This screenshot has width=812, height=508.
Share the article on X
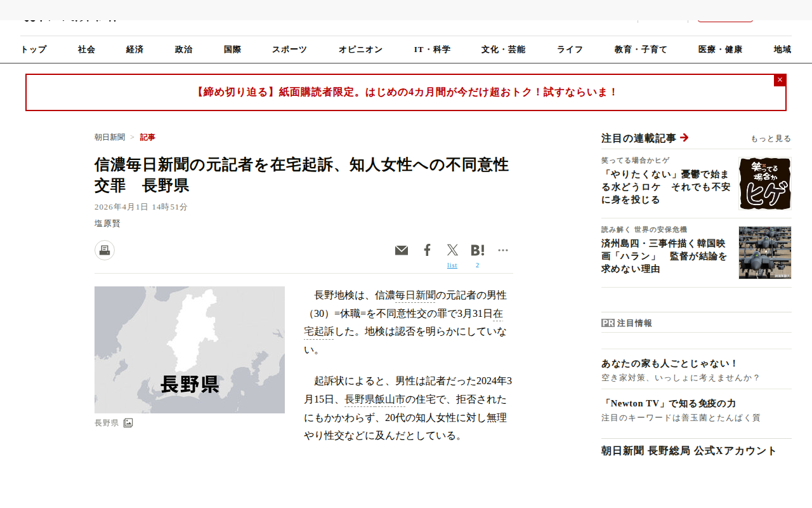(x=452, y=250)
